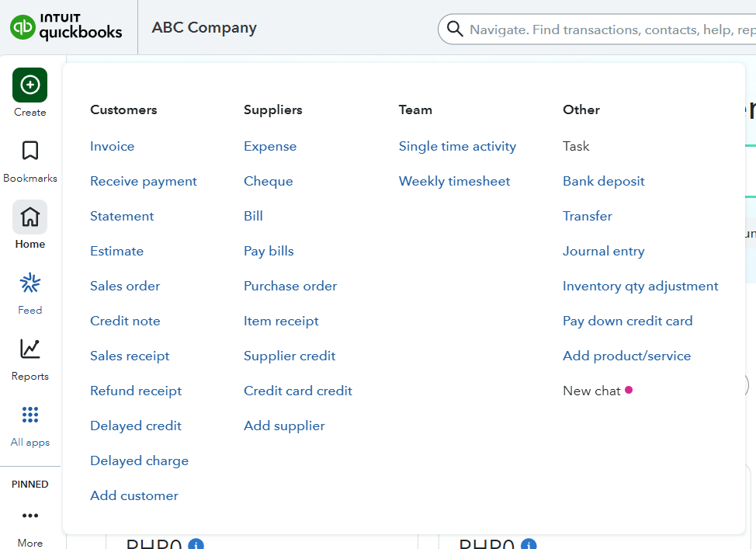This screenshot has height=549, width=756.
Task: Create a Delayed charge
Action: (x=140, y=460)
